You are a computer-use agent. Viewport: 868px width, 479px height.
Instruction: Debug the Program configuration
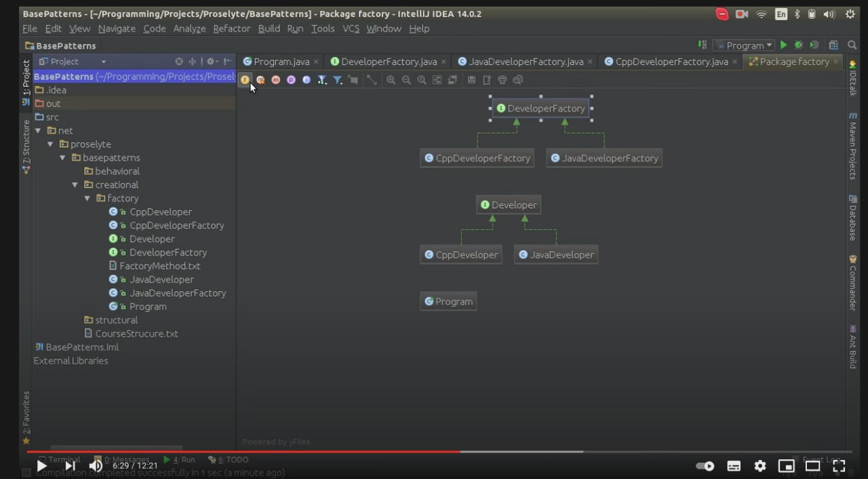click(x=799, y=45)
